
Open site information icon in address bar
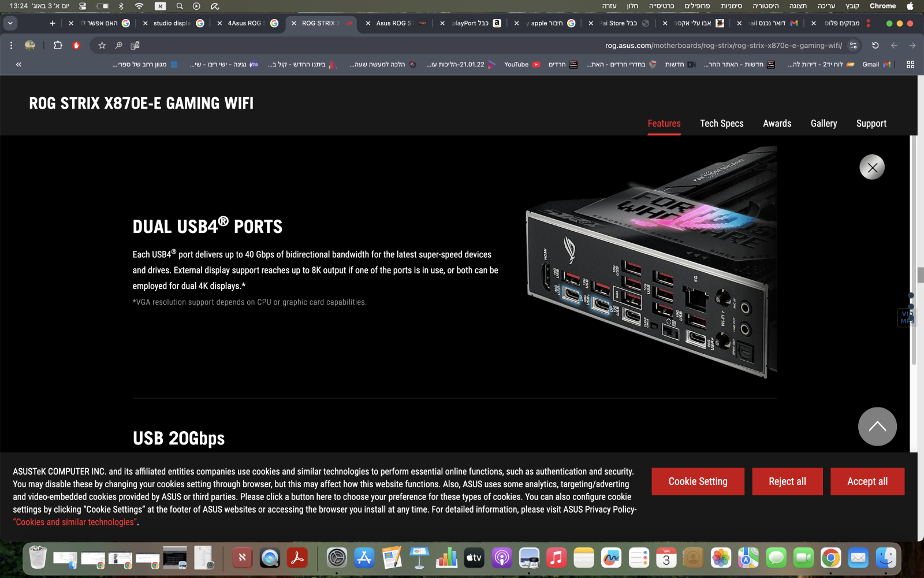pos(854,46)
